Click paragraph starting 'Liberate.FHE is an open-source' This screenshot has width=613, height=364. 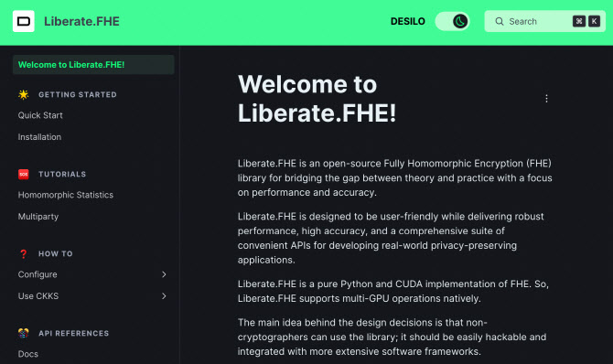point(395,178)
